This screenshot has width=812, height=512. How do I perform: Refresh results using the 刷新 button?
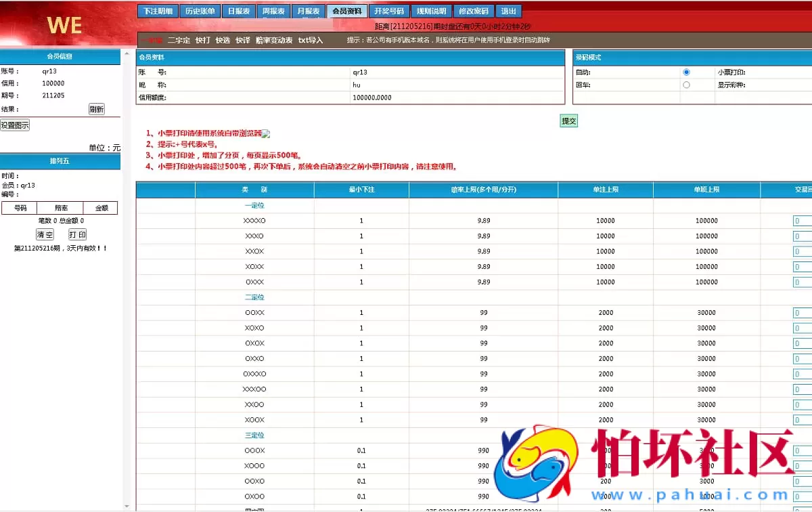coord(97,109)
